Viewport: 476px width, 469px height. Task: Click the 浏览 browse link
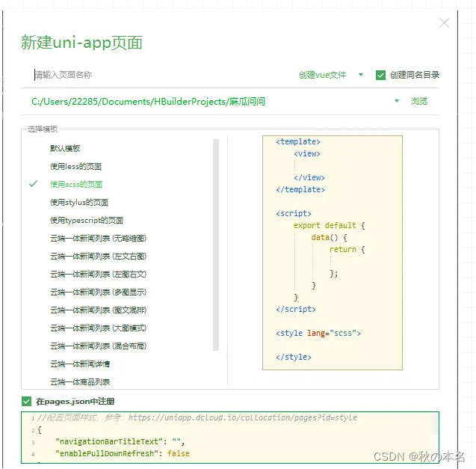pos(419,101)
